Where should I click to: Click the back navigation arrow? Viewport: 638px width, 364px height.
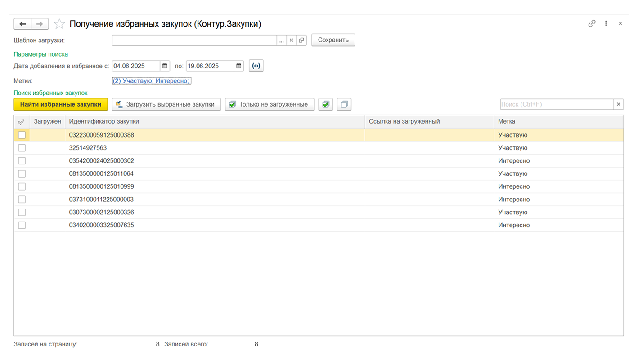tap(23, 24)
